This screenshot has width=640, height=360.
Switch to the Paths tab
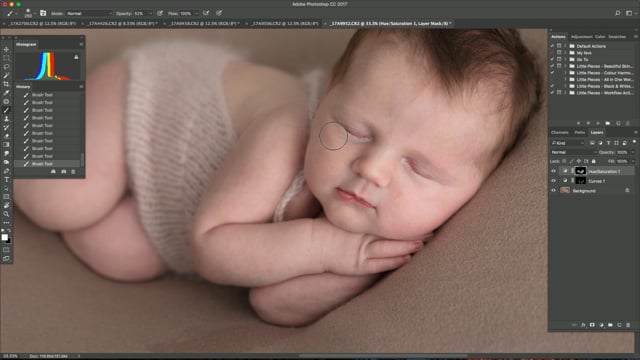coord(579,133)
